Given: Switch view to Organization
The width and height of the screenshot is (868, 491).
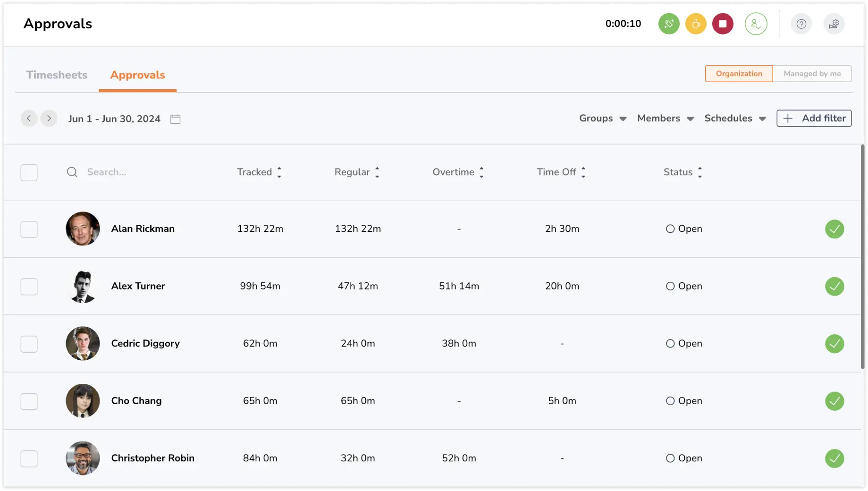Looking at the screenshot, I should [x=738, y=74].
